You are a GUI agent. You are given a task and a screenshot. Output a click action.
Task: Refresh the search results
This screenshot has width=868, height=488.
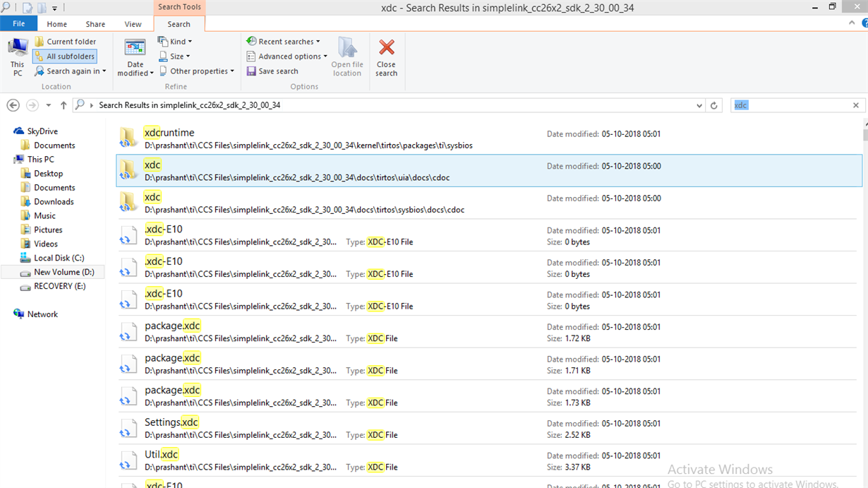(x=713, y=105)
